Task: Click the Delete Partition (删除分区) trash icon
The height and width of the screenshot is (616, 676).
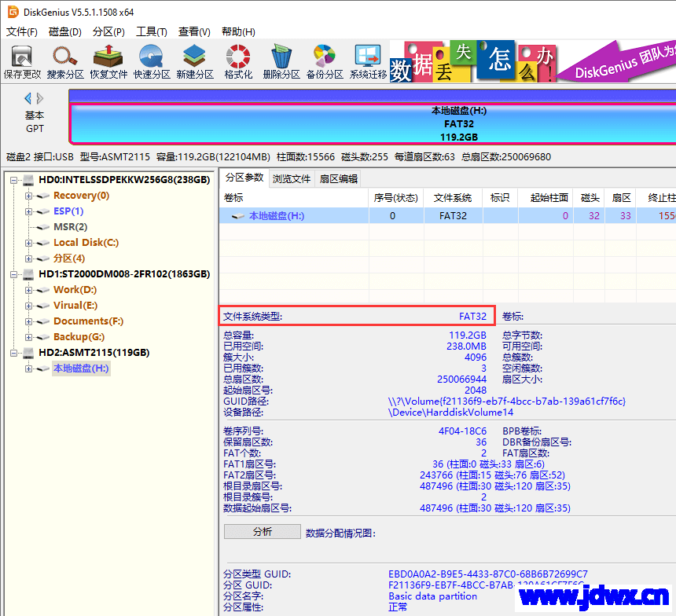Action: click(281, 62)
